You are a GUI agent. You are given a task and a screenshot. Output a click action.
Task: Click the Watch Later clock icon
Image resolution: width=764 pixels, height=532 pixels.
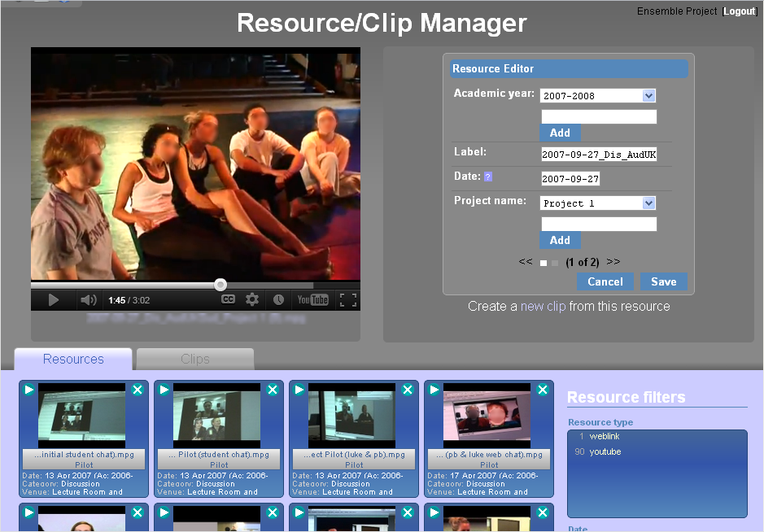coord(277,299)
